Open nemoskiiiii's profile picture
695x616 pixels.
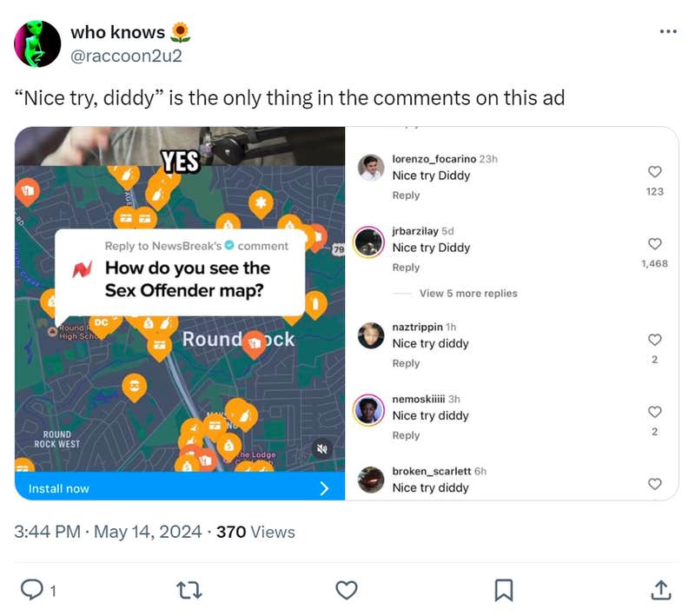371,409
